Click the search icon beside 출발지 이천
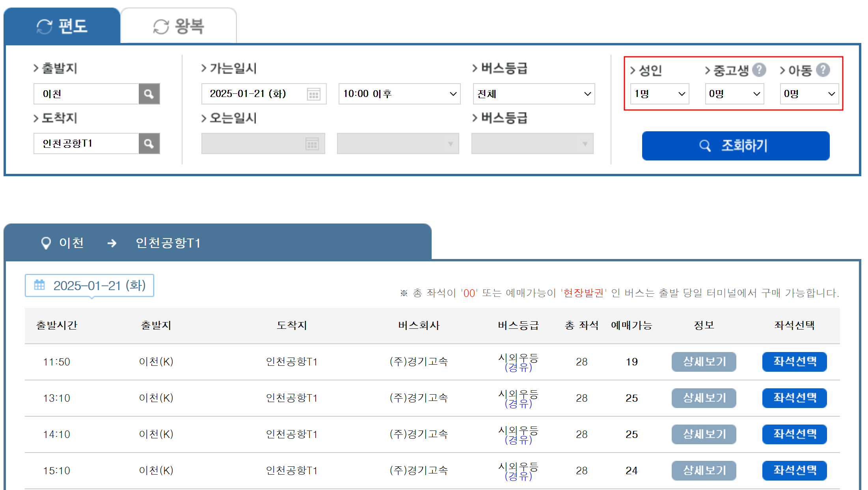 tap(149, 94)
